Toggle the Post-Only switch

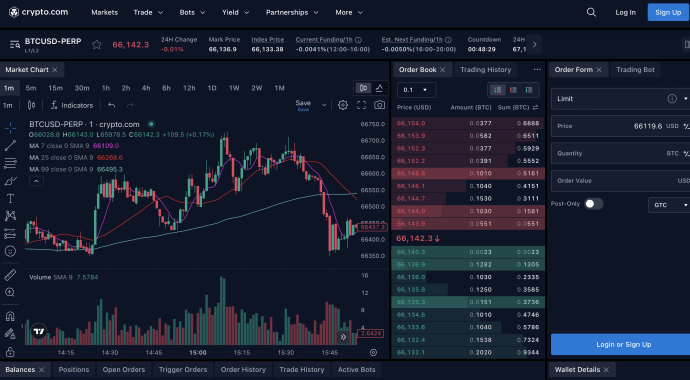(593, 204)
